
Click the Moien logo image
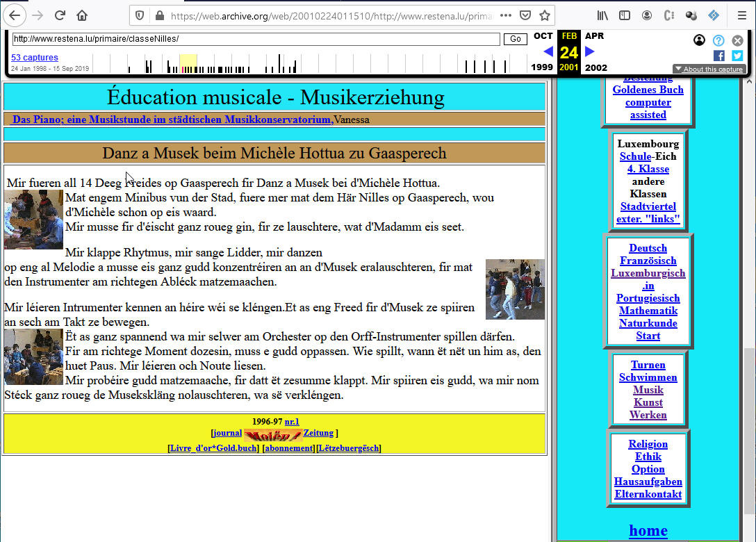click(x=273, y=435)
